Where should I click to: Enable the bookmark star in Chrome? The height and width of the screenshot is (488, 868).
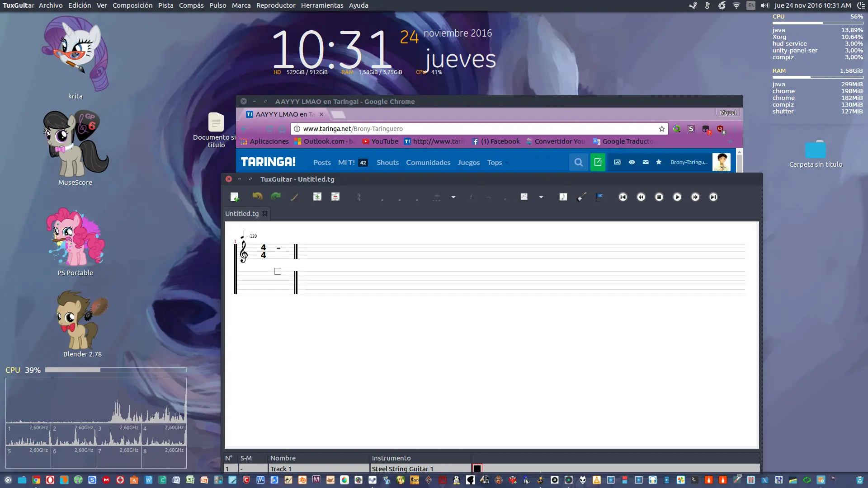click(661, 129)
